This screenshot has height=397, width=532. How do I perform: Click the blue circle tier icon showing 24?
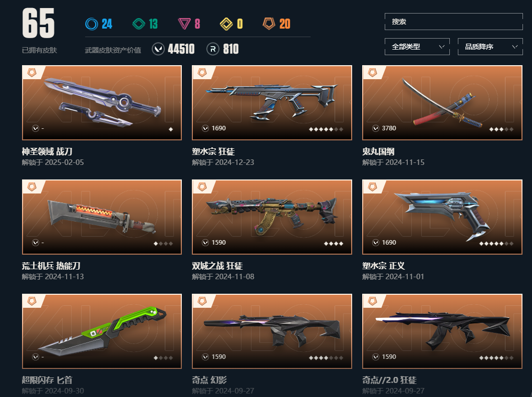[x=91, y=24]
